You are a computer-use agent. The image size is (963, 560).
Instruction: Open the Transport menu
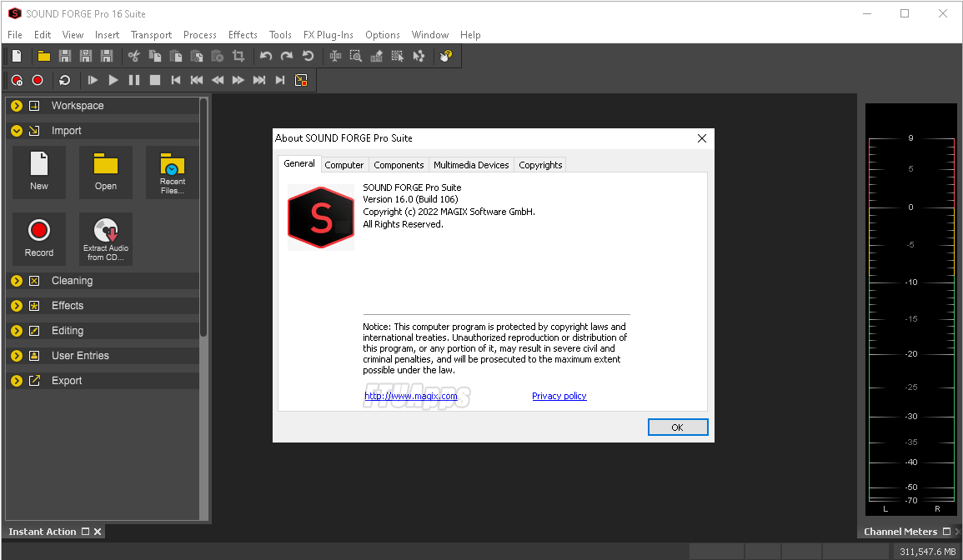point(151,35)
